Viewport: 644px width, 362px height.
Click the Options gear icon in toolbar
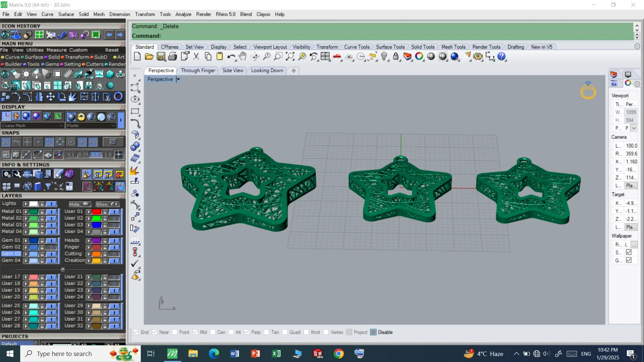(478, 57)
